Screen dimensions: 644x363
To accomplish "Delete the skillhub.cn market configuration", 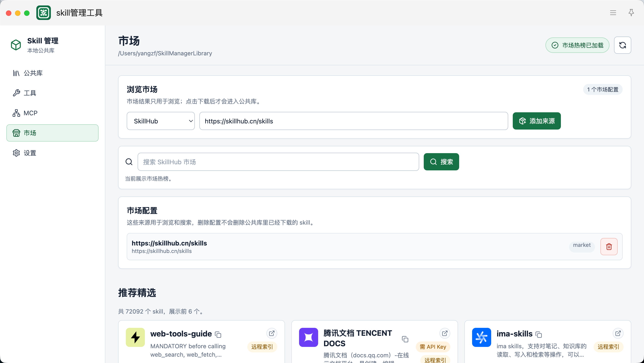I will pos(609,247).
